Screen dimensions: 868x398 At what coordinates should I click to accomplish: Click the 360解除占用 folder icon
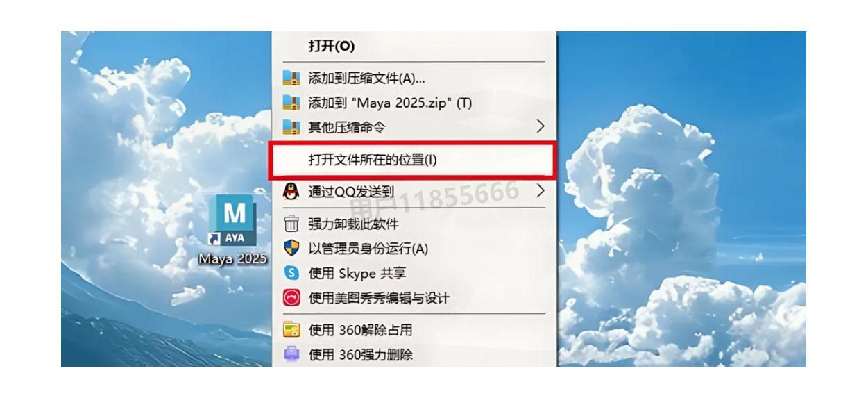(291, 330)
